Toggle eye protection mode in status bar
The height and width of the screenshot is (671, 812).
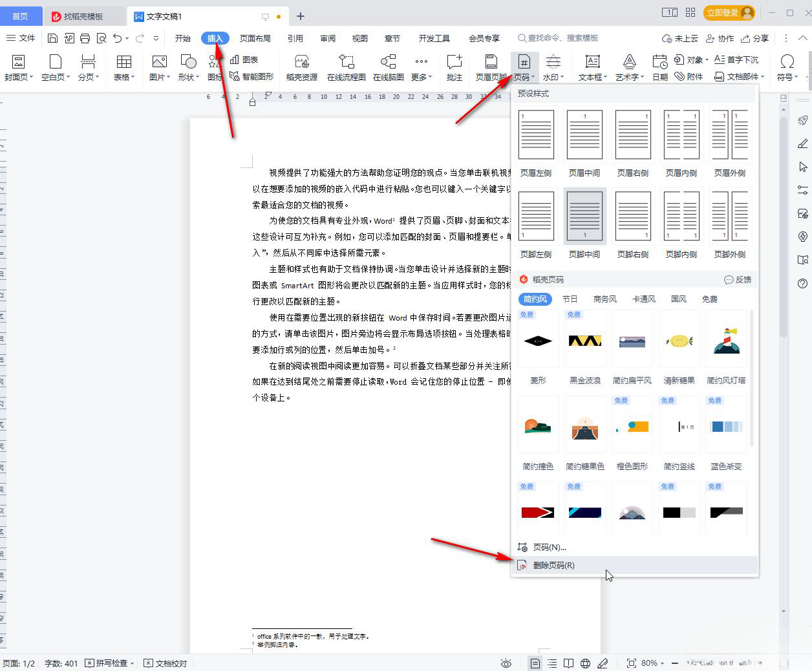pyautogui.click(x=506, y=663)
